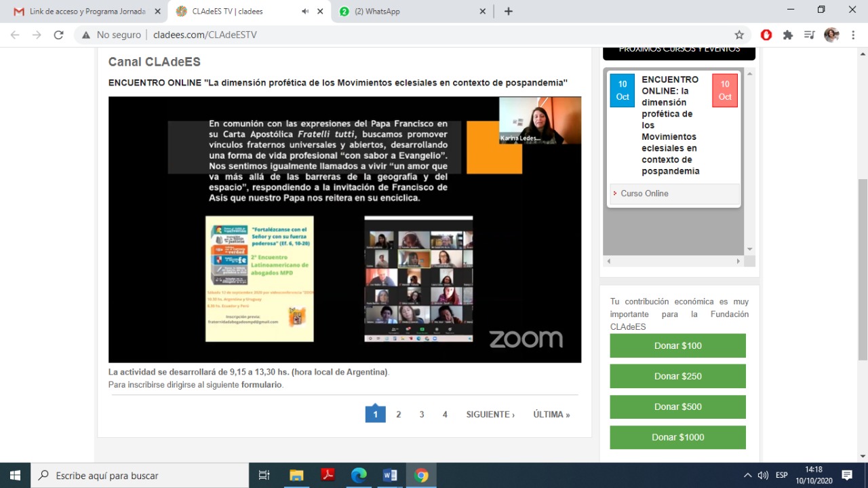This screenshot has width=868, height=488.
Task: Go to page 4 of pagination
Action: tap(445, 414)
